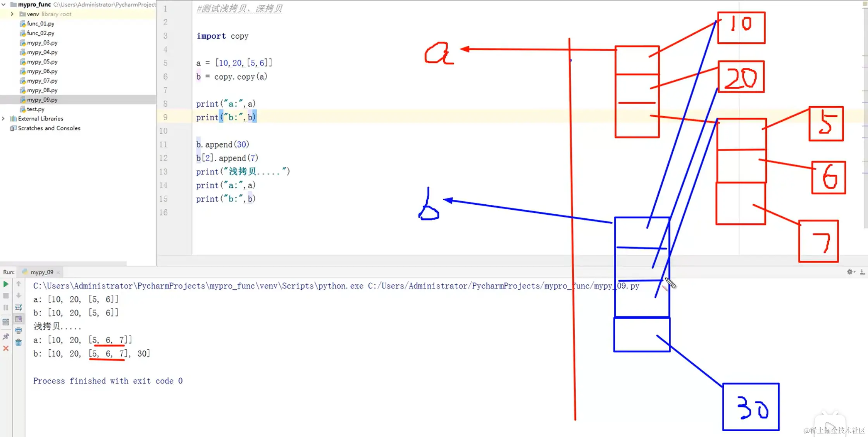The height and width of the screenshot is (437, 868).
Task: Click the stop process square icon
Action: (6, 296)
